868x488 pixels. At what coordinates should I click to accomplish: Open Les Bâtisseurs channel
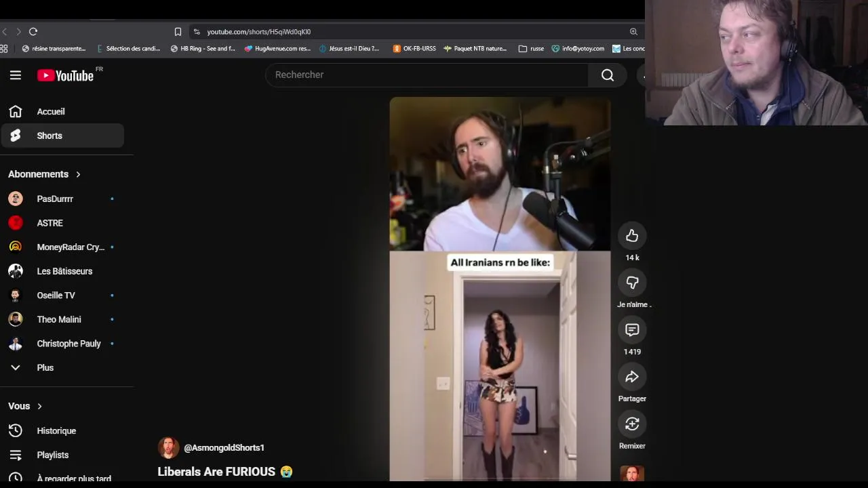62,271
